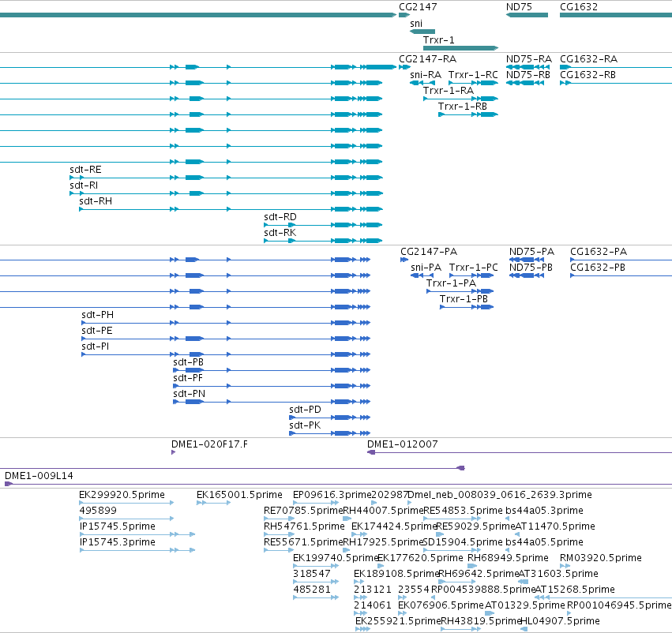Screen dimensions: 672x633
Task: Click the sdt-RK transcript label
Action: [280, 233]
